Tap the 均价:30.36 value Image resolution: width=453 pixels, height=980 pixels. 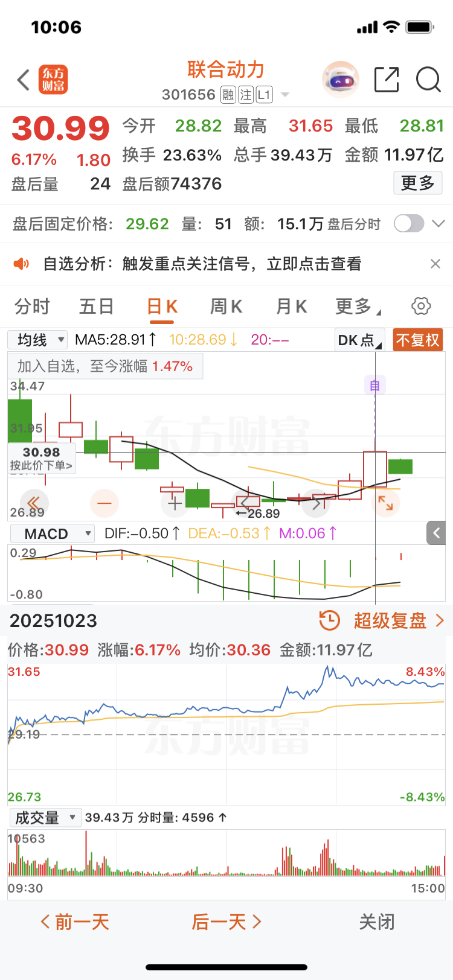230,650
